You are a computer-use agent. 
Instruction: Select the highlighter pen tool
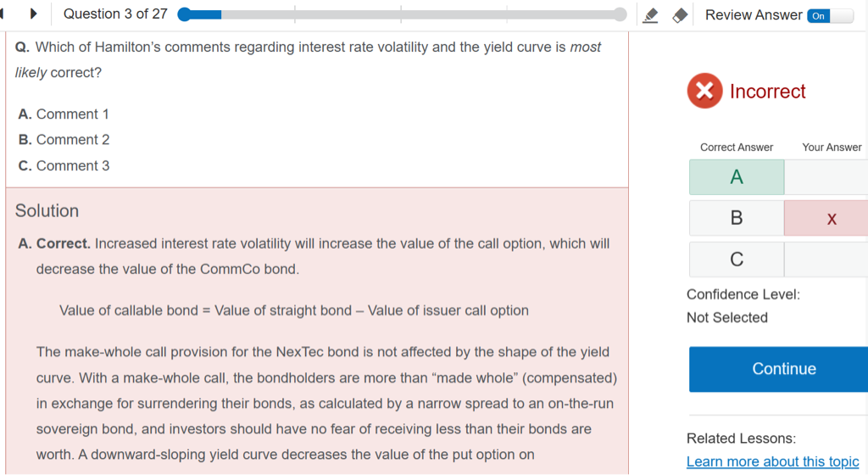click(x=650, y=15)
